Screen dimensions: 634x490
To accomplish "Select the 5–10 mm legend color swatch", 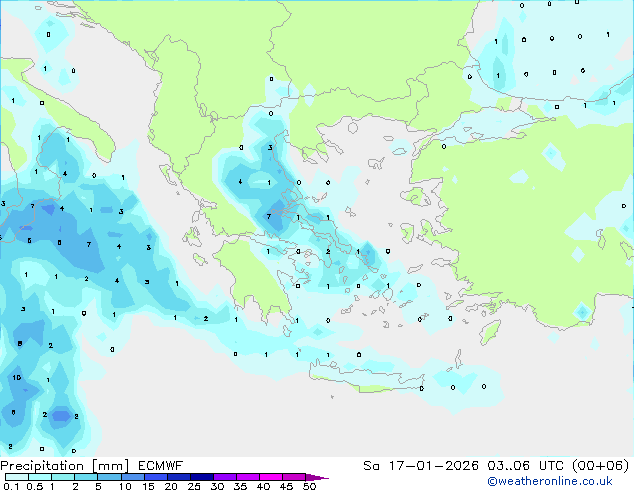I will pos(109,477).
